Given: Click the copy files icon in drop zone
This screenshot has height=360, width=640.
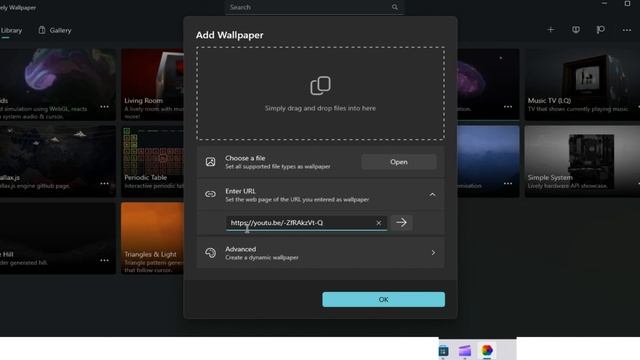Looking at the screenshot, I should click(x=320, y=85).
